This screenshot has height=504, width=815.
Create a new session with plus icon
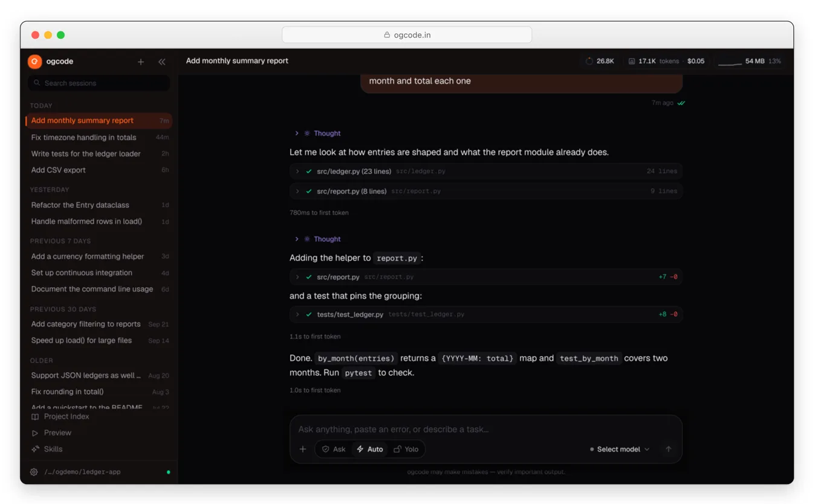[141, 62]
